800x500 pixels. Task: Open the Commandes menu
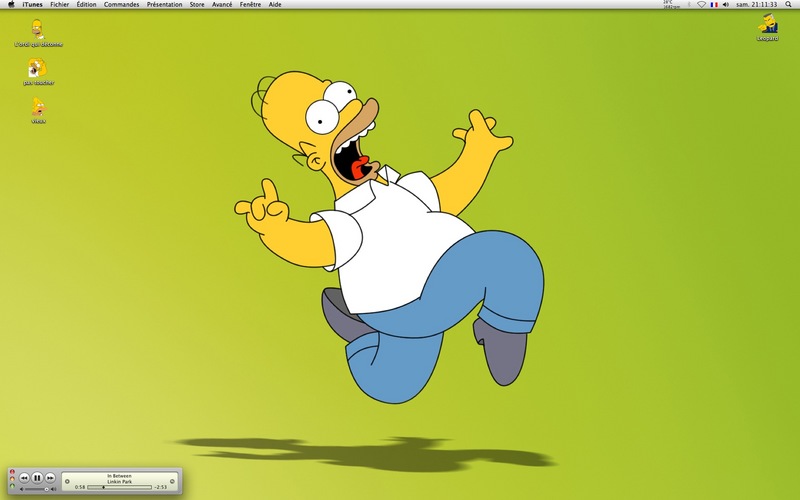[121, 4]
